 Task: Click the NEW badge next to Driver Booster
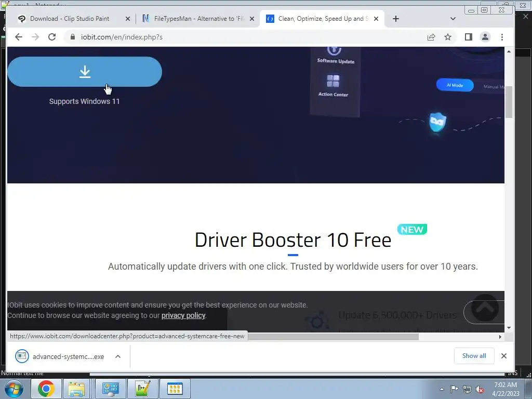pyautogui.click(x=412, y=230)
